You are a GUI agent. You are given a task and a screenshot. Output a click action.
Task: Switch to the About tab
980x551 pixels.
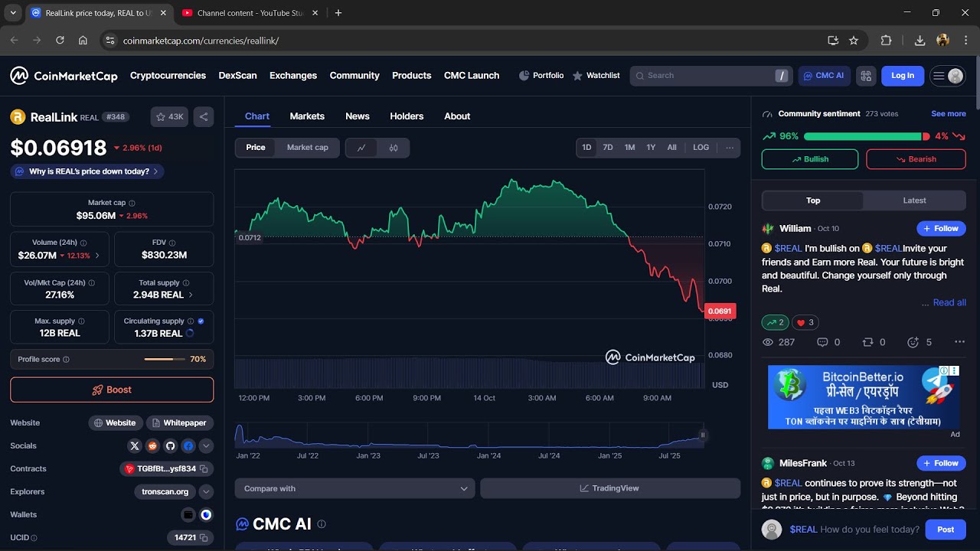point(457,116)
